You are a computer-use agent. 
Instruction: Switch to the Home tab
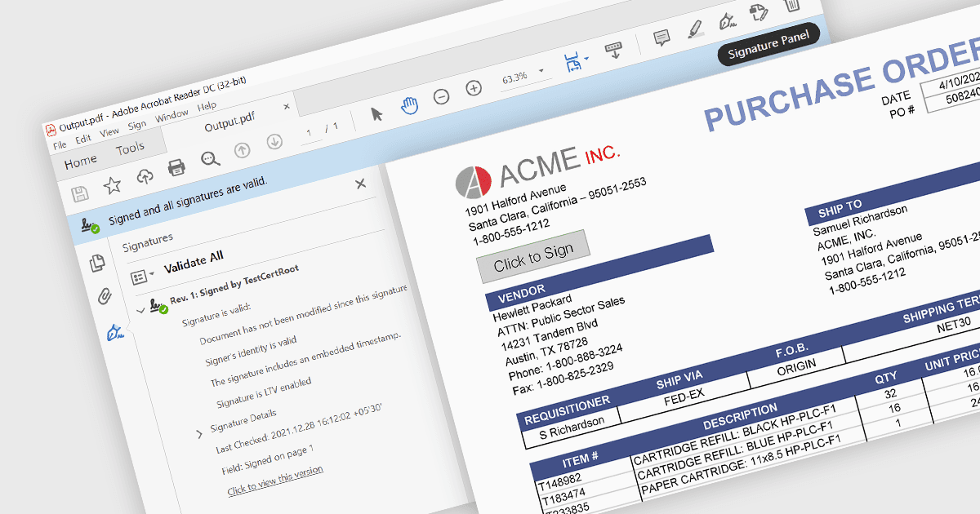tap(80, 161)
